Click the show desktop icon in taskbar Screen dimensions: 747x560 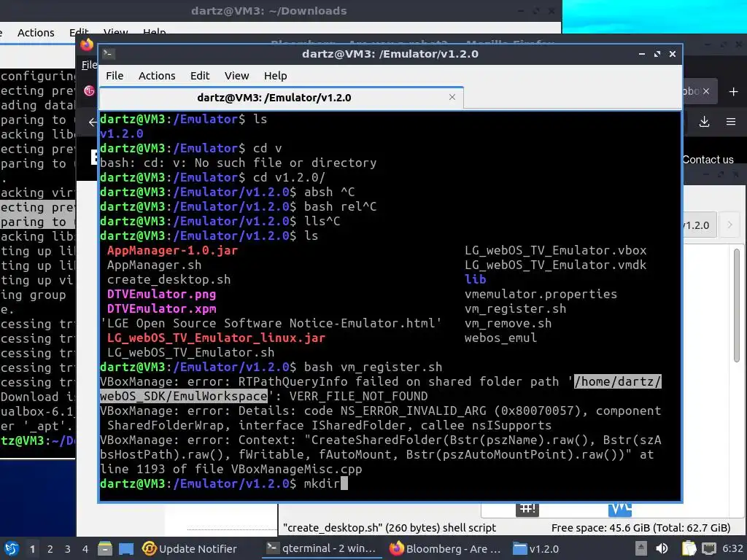coord(125,549)
